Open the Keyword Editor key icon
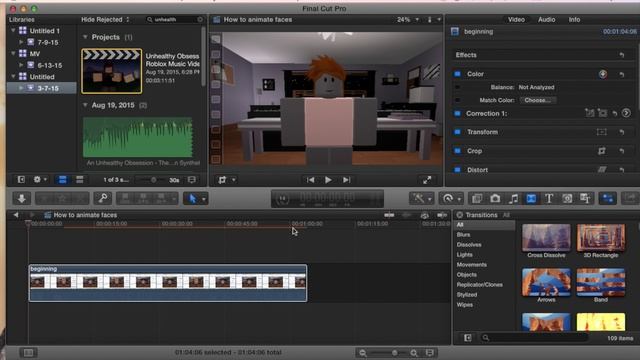 (x=103, y=199)
